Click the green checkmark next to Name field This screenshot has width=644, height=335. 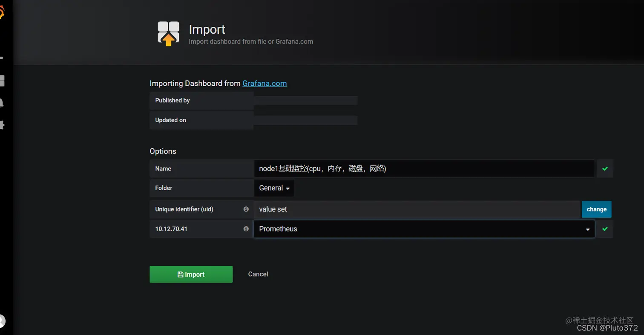coord(605,168)
